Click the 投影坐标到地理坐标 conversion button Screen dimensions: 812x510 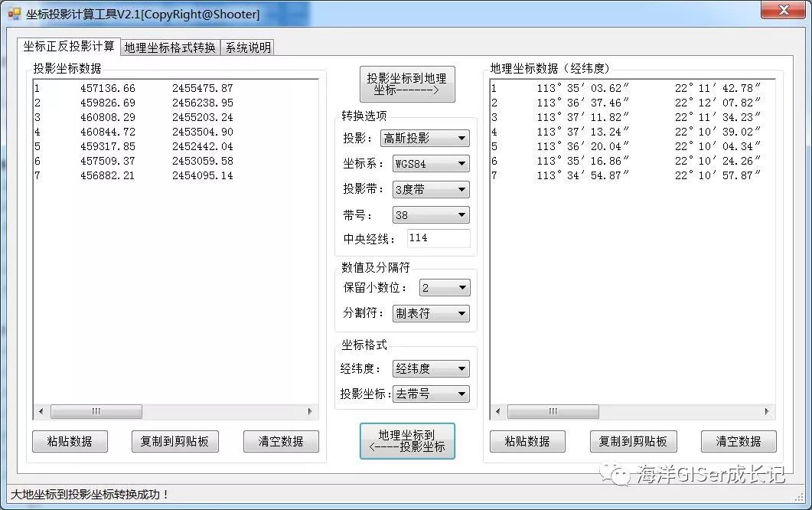(x=406, y=83)
